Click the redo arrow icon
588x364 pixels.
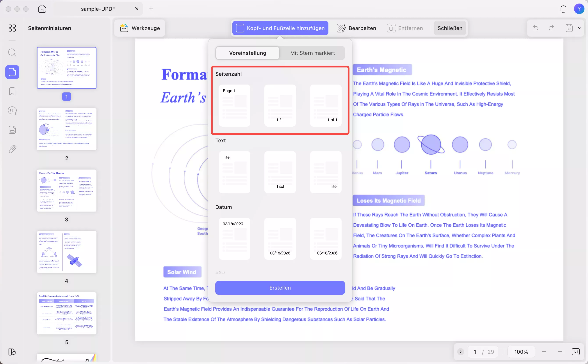point(551,28)
